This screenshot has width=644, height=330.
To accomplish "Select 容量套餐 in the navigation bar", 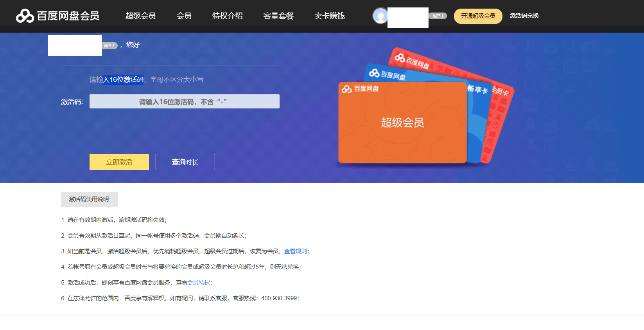I will (x=278, y=16).
